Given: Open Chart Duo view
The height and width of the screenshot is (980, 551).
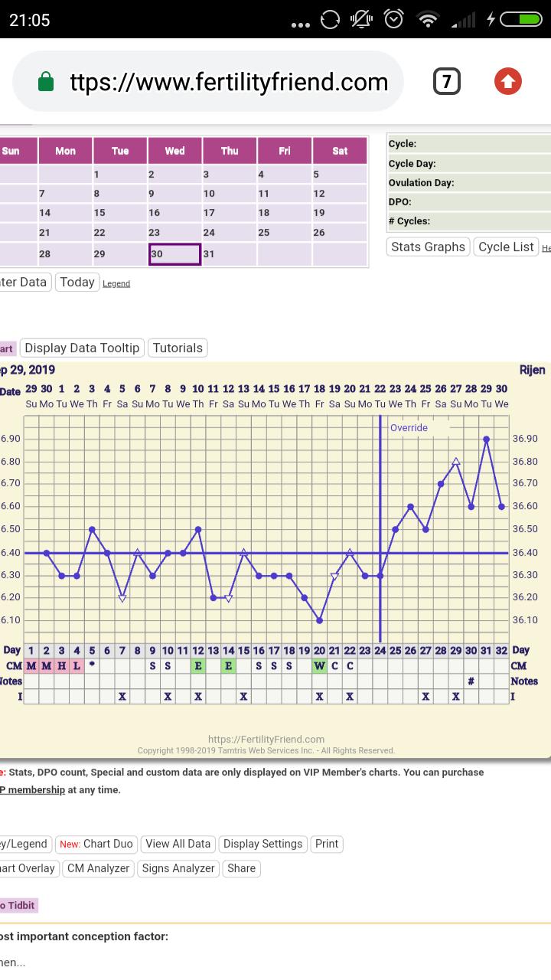Looking at the screenshot, I should coord(96,844).
